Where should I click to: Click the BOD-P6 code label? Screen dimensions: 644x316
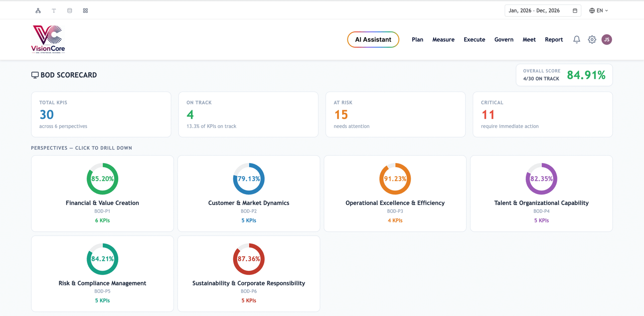249,291
